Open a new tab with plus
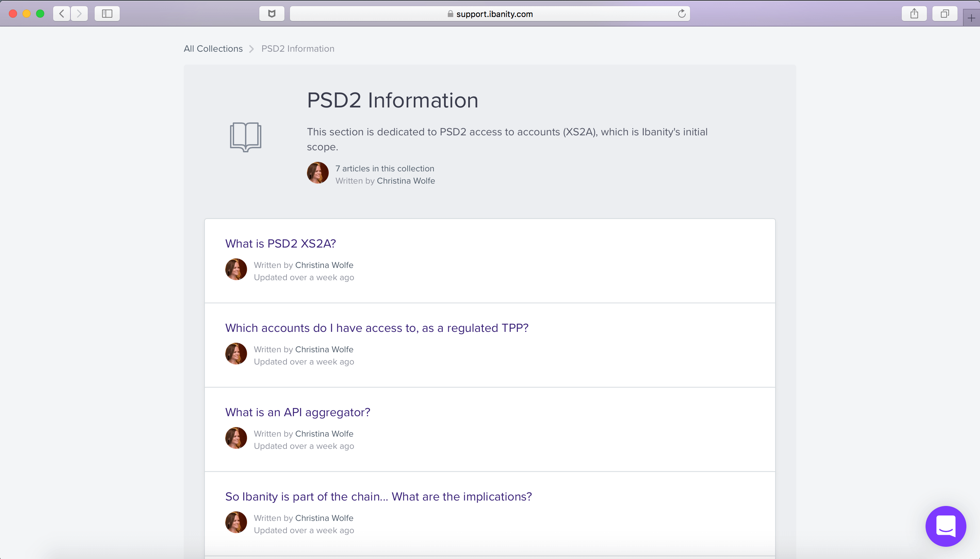Screen dimensions: 980x559 click(971, 18)
